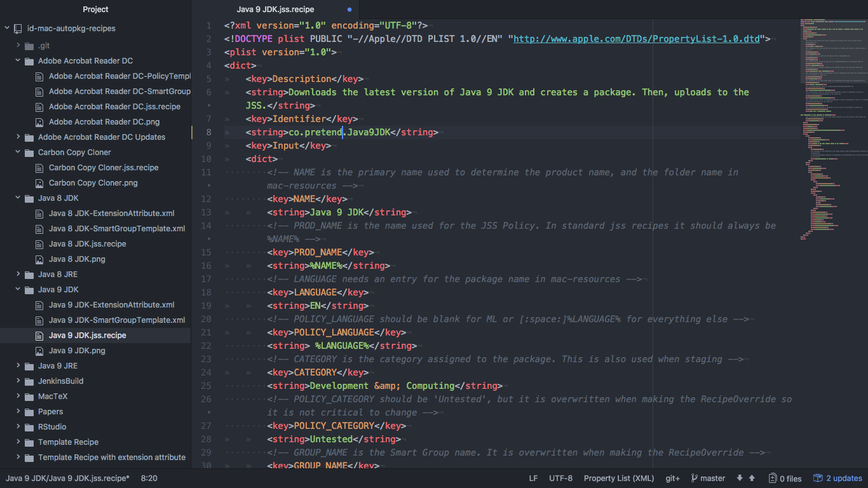Image resolution: width=868 pixels, height=488 pixels.
Task: Click the Carbon Copy Cloner.png image icon
Action: 39,183
